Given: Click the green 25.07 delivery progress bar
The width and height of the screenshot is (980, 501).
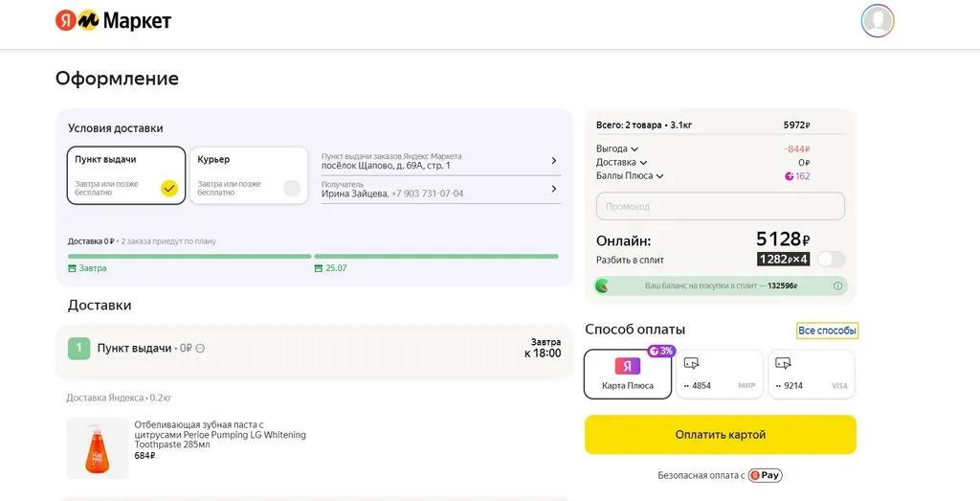Looking at the screenshot, I should click(436, 257).
